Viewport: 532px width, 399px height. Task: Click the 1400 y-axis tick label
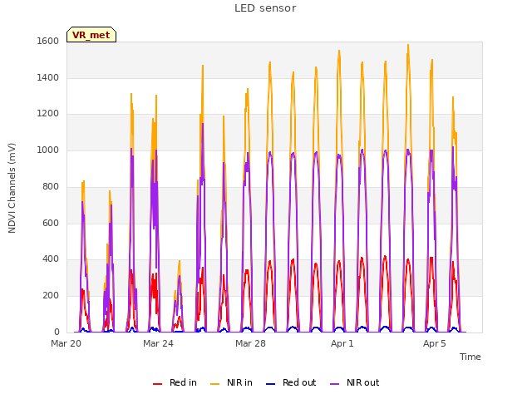48,77
